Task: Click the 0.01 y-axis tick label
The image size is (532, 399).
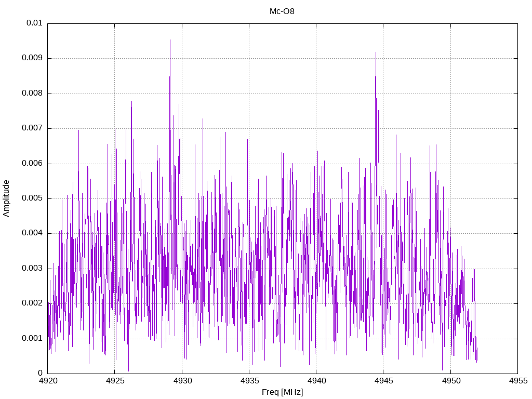Action: pyautogui.click(x=34, y=23)
